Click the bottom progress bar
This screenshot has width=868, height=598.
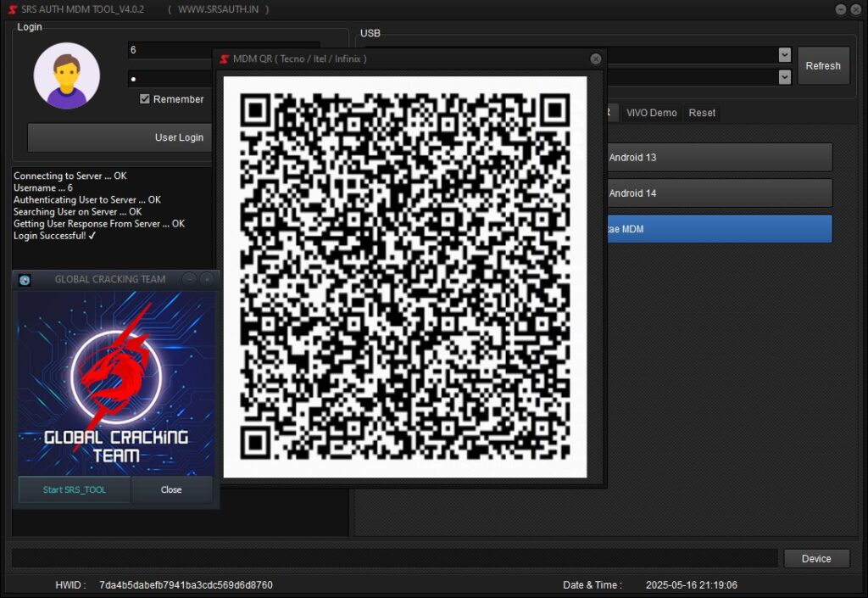point(395,558)
